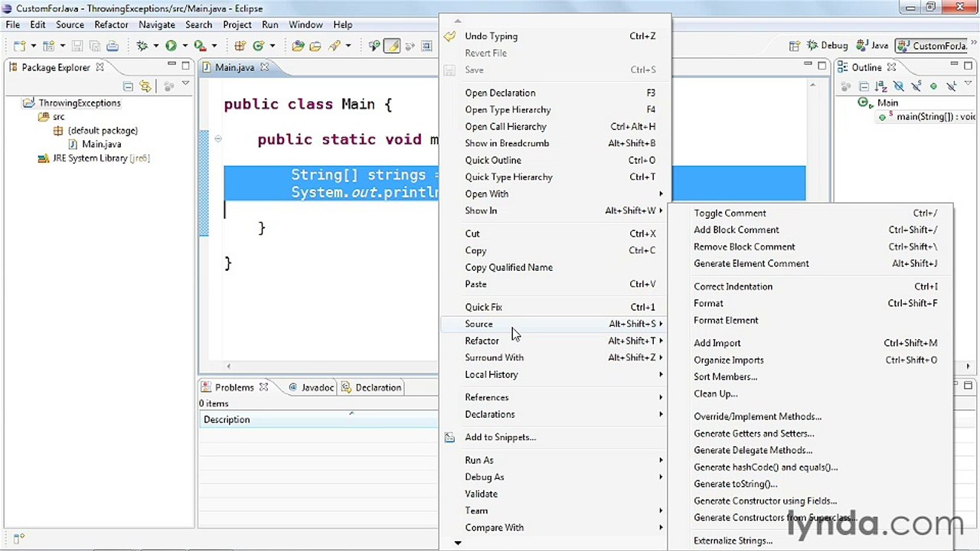Switch to the Declaration tab
Viewport: 980px width, 551px height.
click(x=372, y=387)
